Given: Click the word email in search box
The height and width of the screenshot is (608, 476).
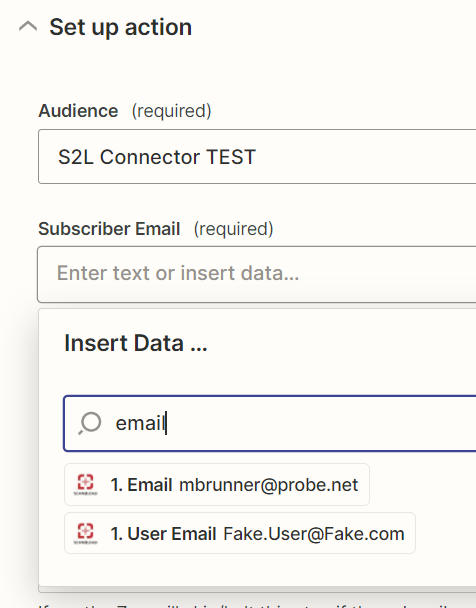Looking at the screenshot, I should click(x=140, y=423).
